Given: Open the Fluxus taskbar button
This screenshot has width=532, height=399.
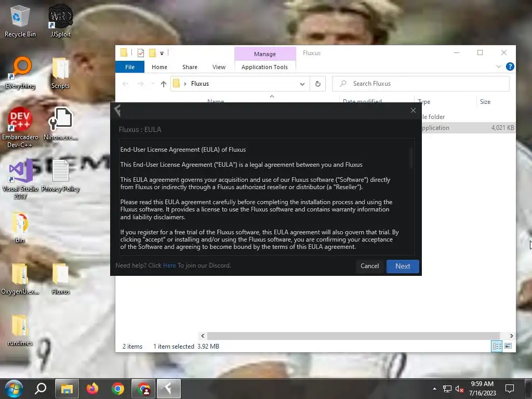Looking at the screenshot, I should pyautogui.click(x=169, y=389).
